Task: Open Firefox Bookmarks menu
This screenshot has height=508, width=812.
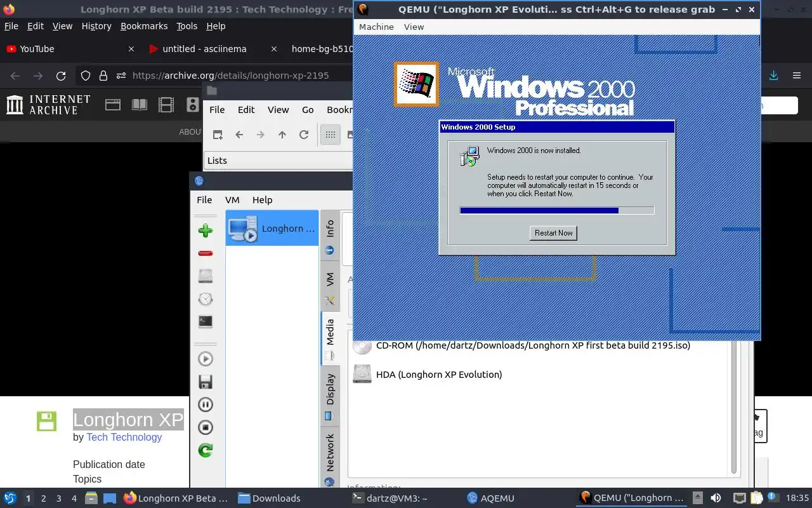Action: coord(144,26)
